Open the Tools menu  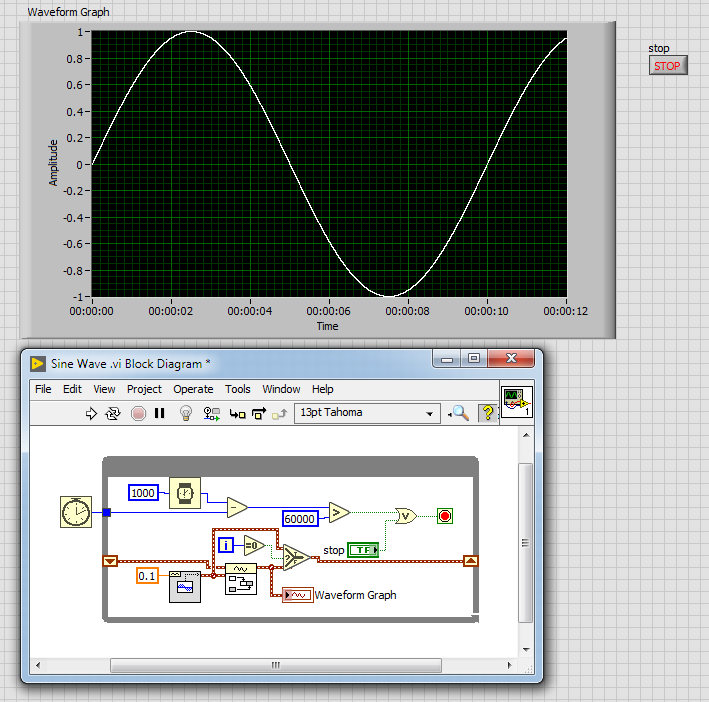click(237, 389)
